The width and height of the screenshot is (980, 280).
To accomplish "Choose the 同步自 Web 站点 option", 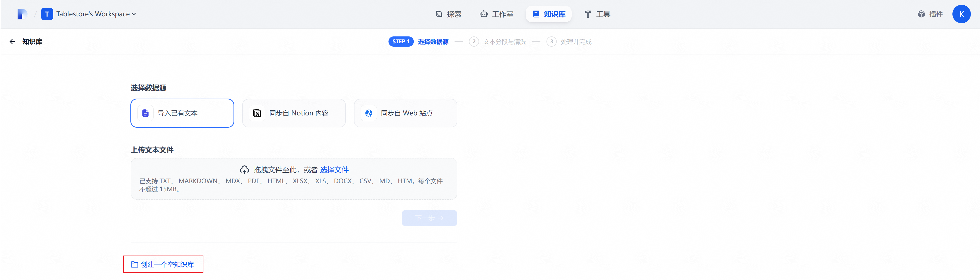I will (x=405, y=113).
